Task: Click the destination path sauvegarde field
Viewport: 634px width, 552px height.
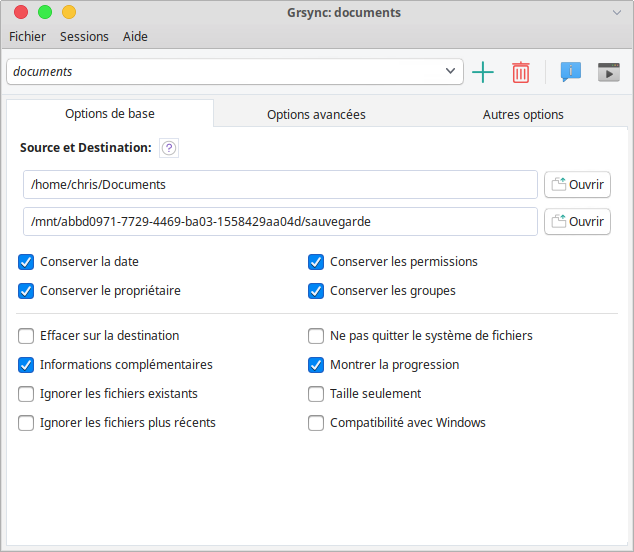Action: (x=280, y=221)
